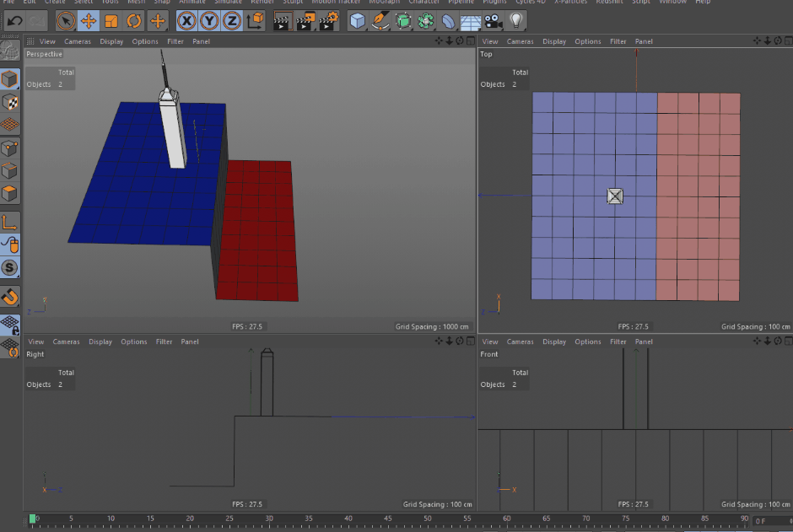Open Edit Render Settings icon
The width and height of the screenshot is (793, 532).
click(x=329, y=21)
